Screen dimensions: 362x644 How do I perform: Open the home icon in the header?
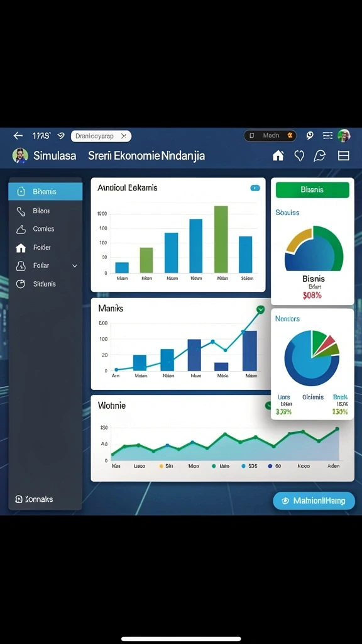pyautogui.click(x=278, y=155)
